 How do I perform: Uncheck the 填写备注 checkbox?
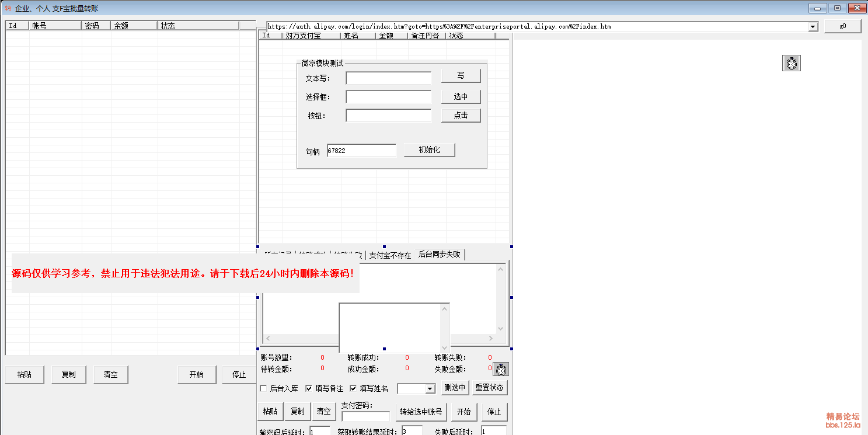click(309, 388)
